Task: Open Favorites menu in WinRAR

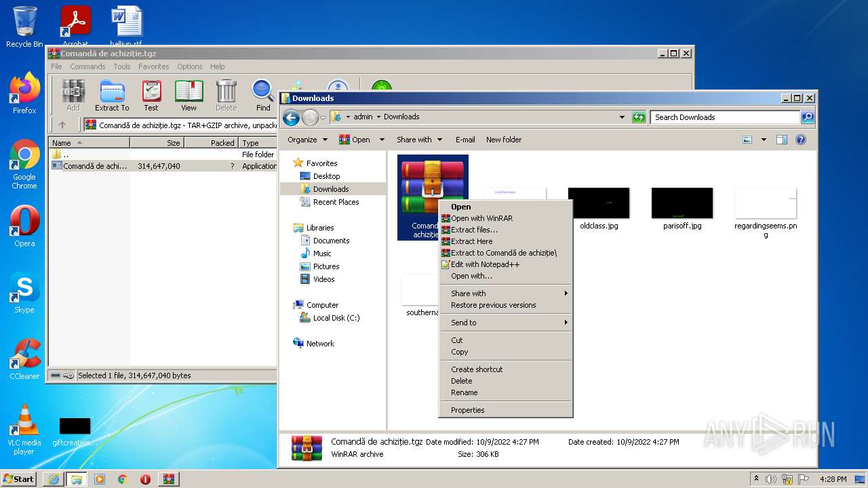Action: [154, 66]
